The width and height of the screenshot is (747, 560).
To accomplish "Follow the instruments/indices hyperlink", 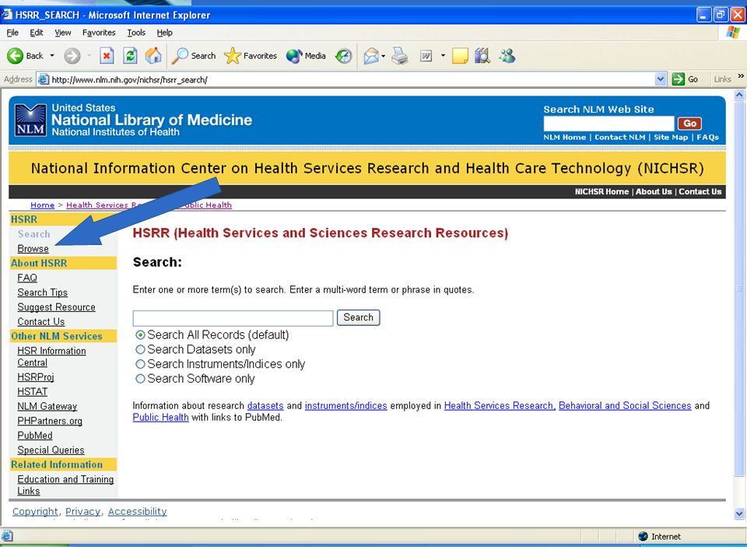I will (345, 406).
